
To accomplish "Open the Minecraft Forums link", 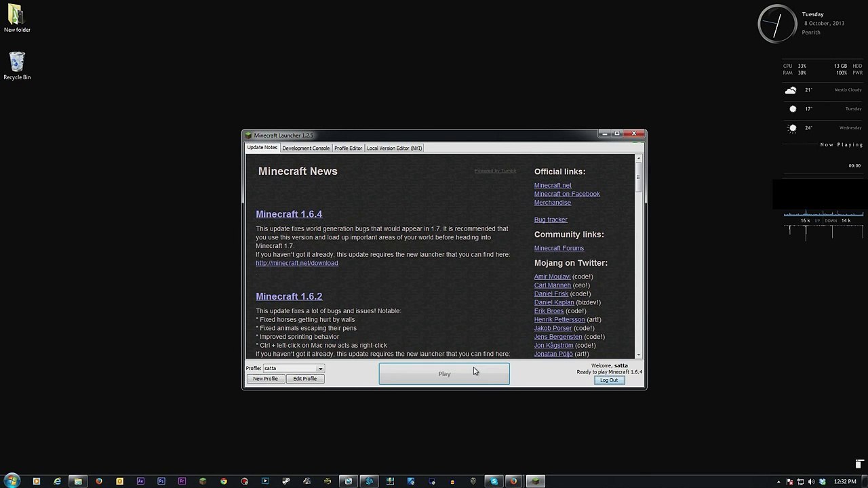I will [559, 248].
